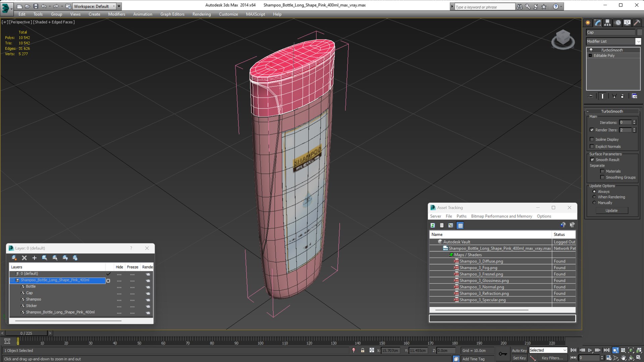This screenshot has height=362, width=644.
Task: Select the Pan View hand tool
Action: point(624,358)
